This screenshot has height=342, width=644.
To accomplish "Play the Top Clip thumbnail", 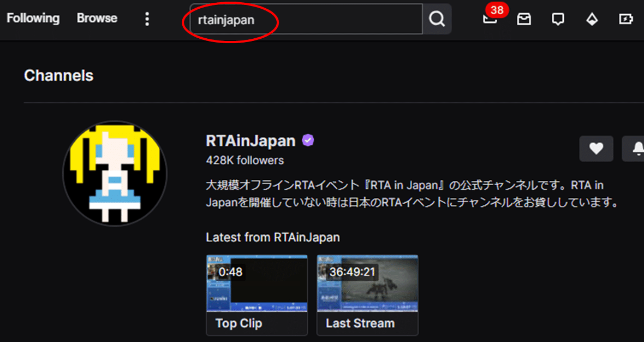I will tap(257, 284).
